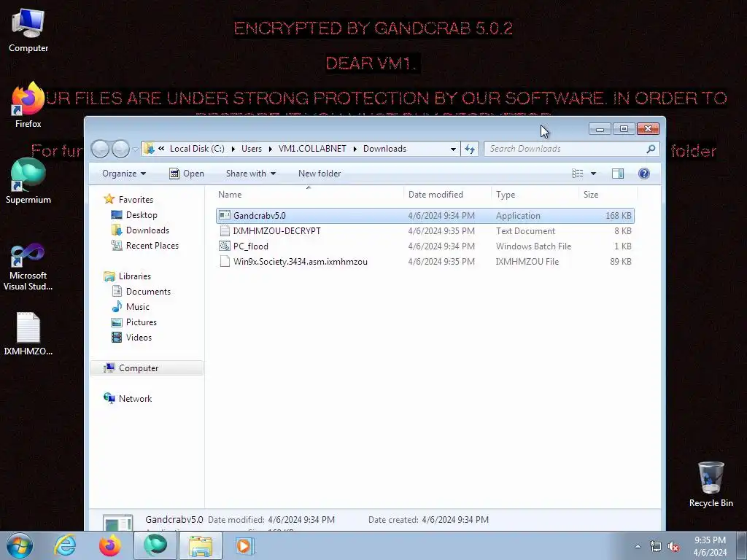Select the Microsoft Visual Studio desktop shortcut
747x560 pixels.
click(x=28, y=267)
